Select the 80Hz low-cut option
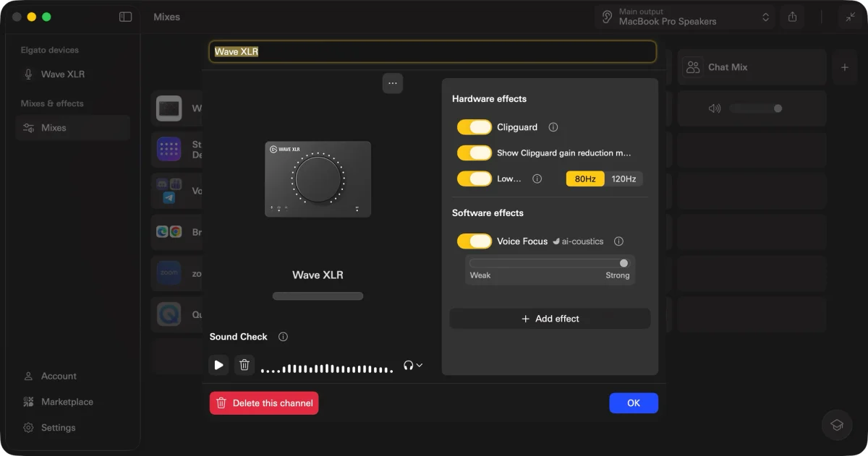The width and height of the screenshot is (868, 456). click(585, 178)
